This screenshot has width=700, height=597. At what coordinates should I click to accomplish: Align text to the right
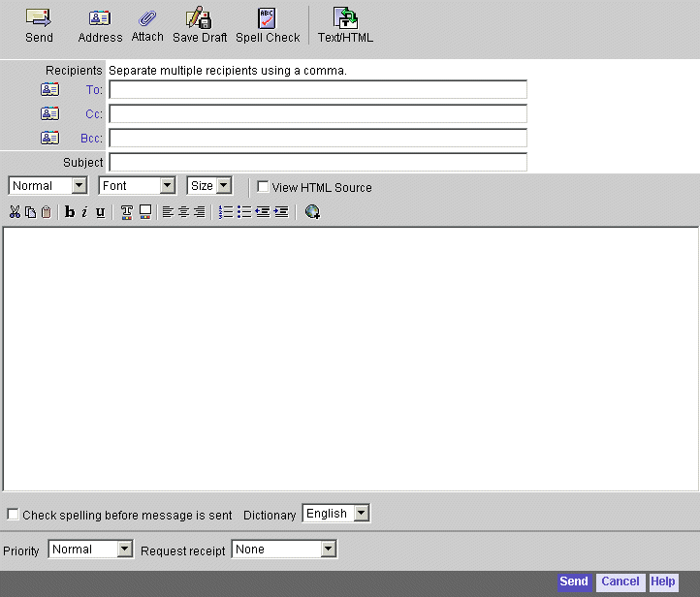(199, 212)
